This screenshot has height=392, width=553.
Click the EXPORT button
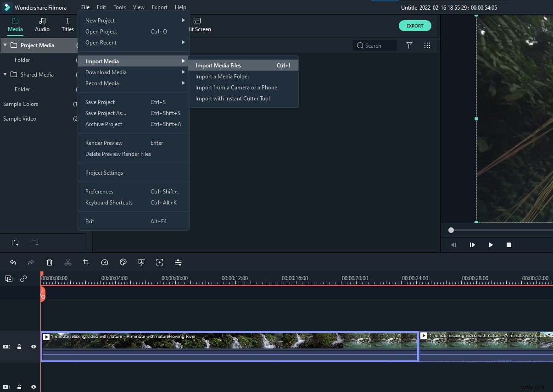pos(415,26)
